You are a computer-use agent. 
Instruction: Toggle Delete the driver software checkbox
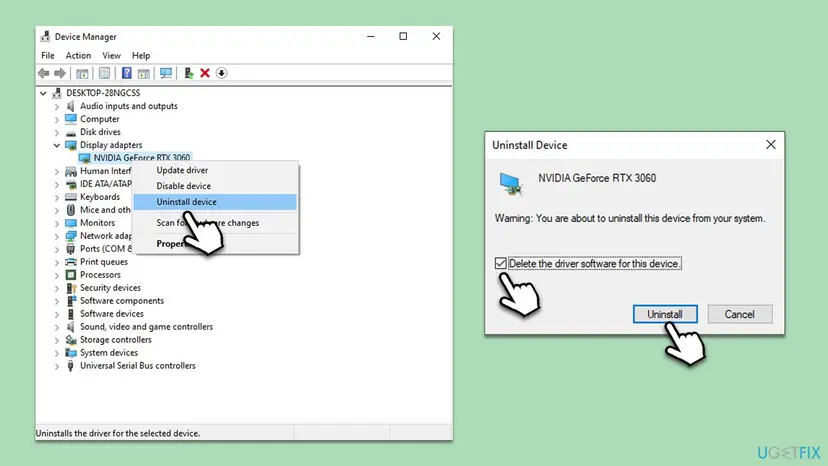click(501, 263)
